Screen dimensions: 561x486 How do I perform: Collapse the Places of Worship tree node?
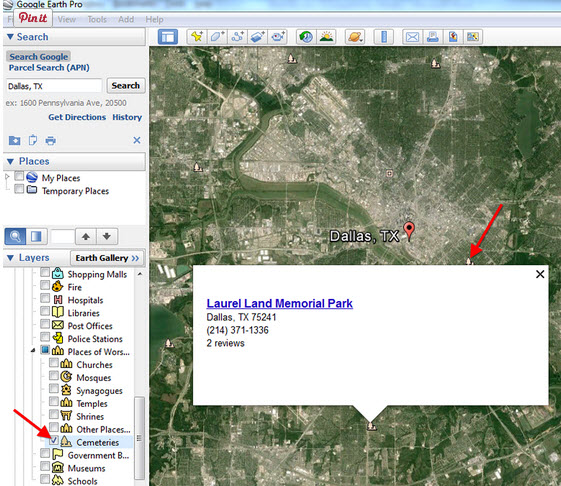tap(33, 350)
